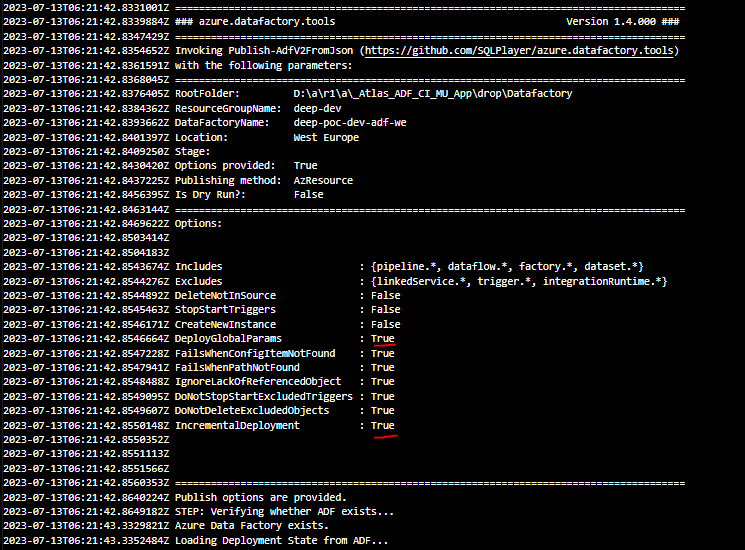Click 'DoNotDeleteExcludedObjects' option label
Viewport: 745px width, 550px height.
252,410
